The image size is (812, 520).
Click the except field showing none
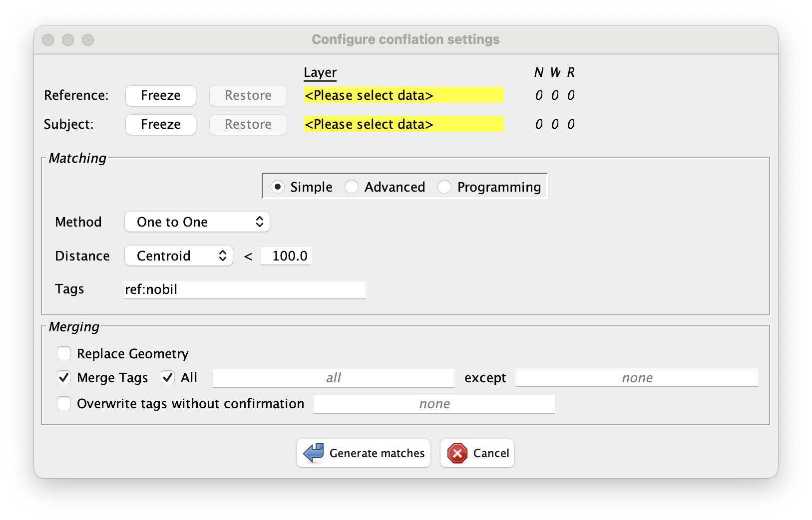637,378
